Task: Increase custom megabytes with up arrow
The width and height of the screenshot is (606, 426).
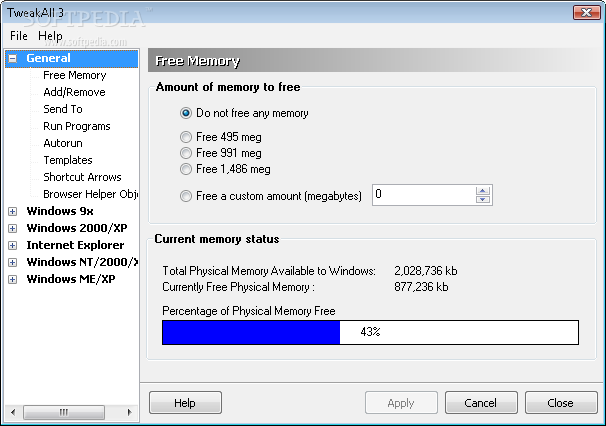Action: pyautogui.click(x=483, y=191)
